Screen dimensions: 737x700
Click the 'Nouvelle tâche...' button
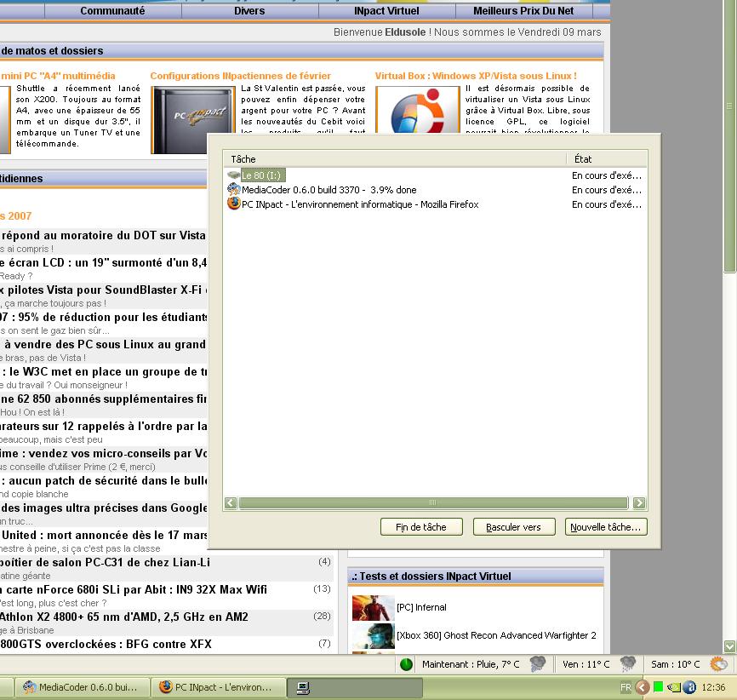pyautogui.click(x=606, y=527)
